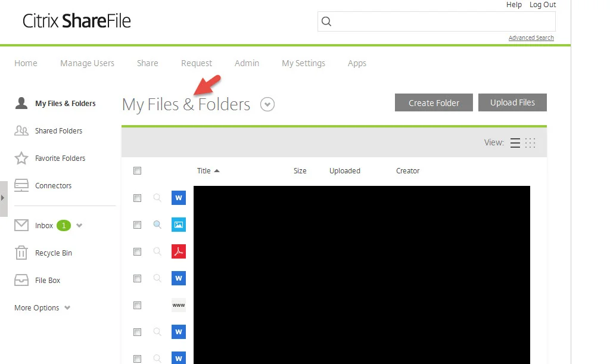This screenshot has height=364, width=610.
Task: Click into the search input field
Action: click(437, 21)
